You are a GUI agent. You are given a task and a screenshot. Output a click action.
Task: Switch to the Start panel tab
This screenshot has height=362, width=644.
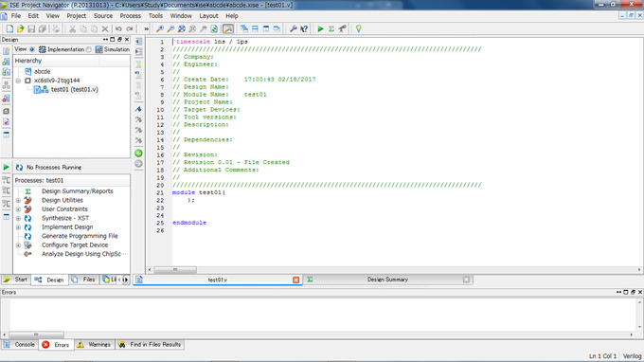15,280
